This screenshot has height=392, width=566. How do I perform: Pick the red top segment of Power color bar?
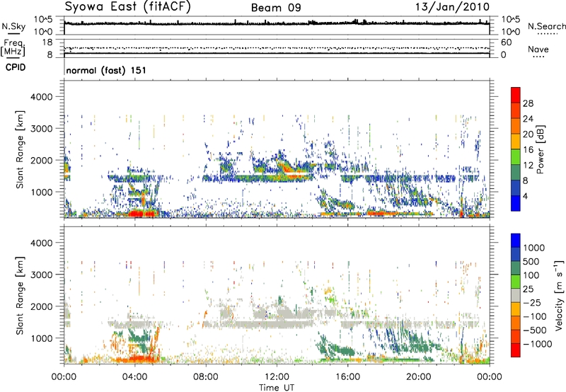coord(516,95)
